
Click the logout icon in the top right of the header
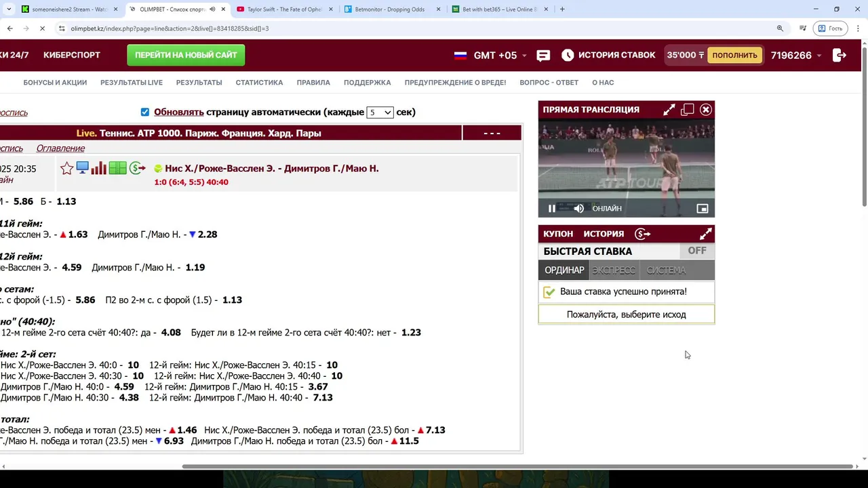[840, 55]
